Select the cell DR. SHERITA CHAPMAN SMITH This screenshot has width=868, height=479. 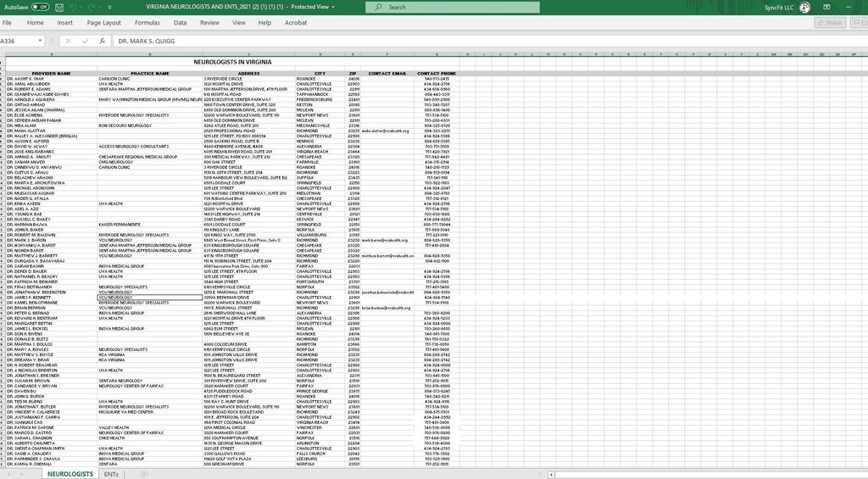point(52,448)
